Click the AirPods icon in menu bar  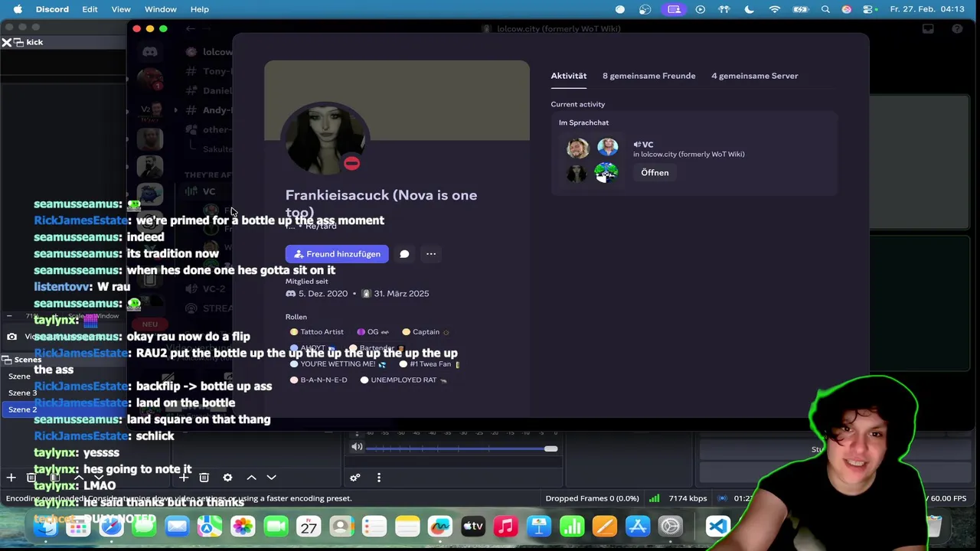(x=724, y=9)
